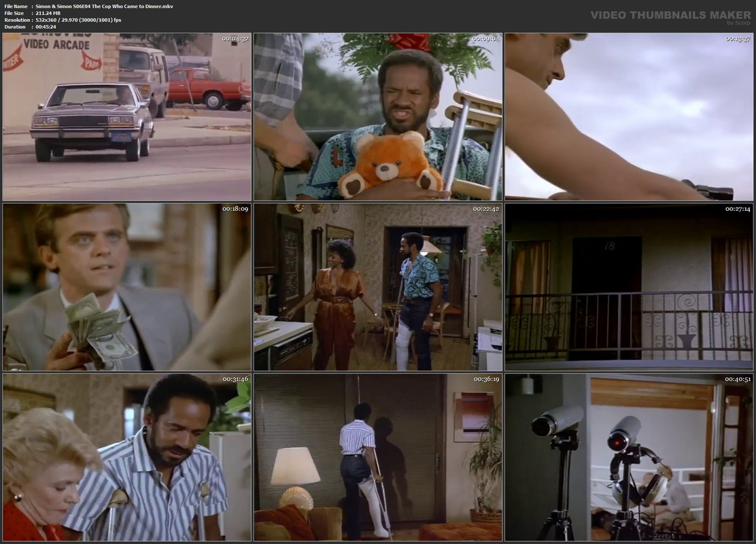Click the file name 'Simon & Simon S06E04' text

click(104, 6)
